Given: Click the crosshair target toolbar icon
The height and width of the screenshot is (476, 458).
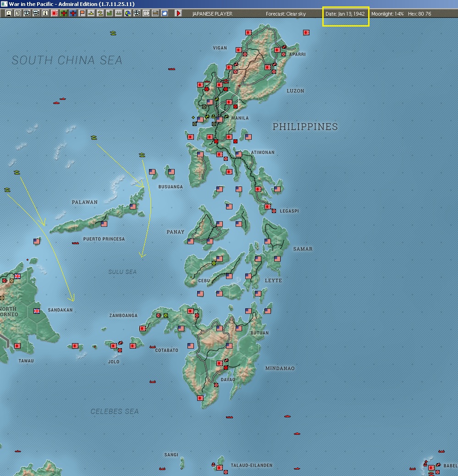Looking at the screenshot, I should tap(137, 13).
